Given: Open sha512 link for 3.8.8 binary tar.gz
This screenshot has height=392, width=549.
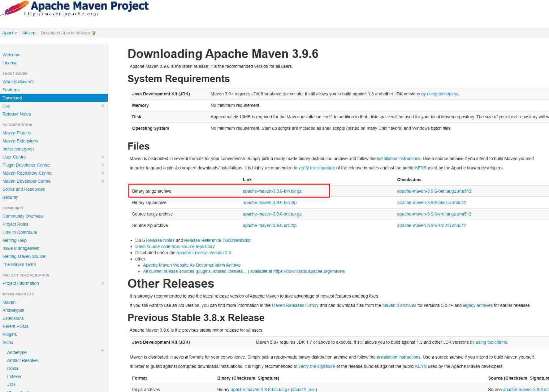Looking at the screenshot, I should click(299, 390).
